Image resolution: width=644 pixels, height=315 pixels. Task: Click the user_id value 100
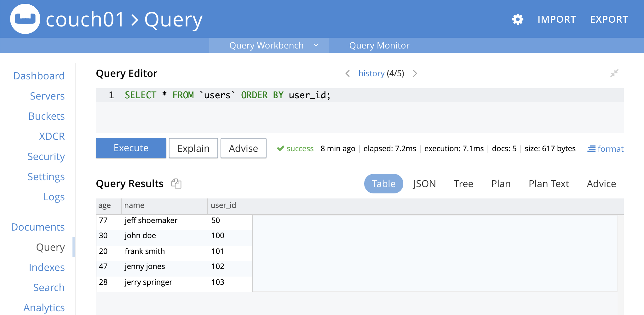[x=218, y=236]
